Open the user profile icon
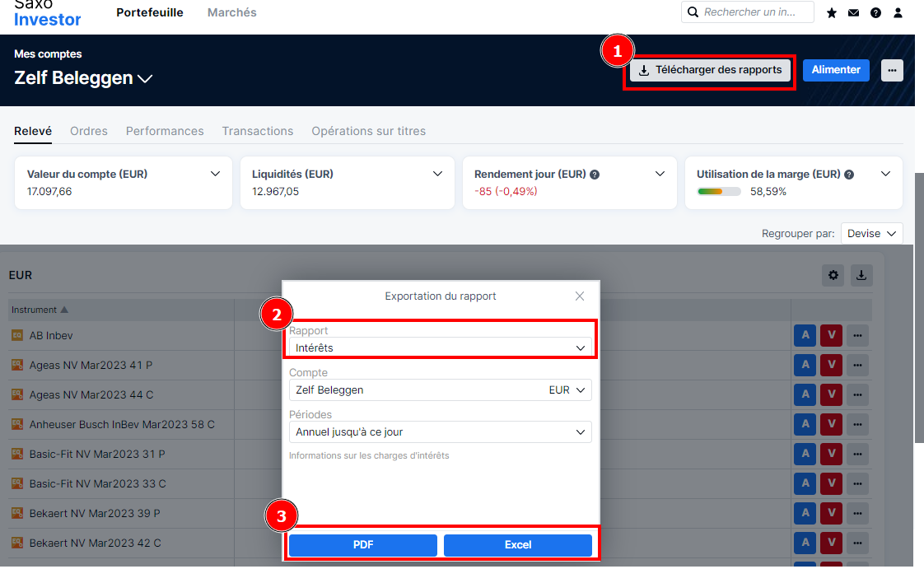 point(898,12)
